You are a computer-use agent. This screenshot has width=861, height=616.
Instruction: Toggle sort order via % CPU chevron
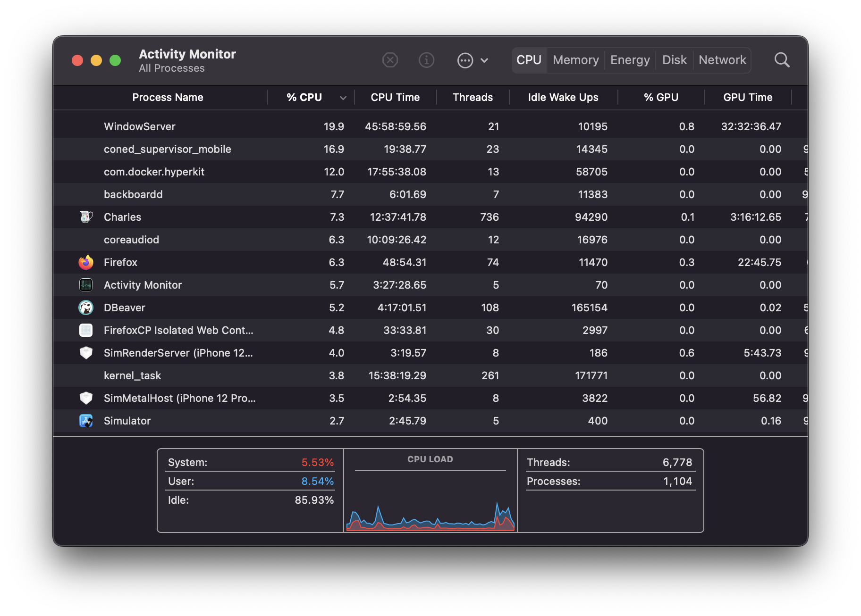click(343, 98)
